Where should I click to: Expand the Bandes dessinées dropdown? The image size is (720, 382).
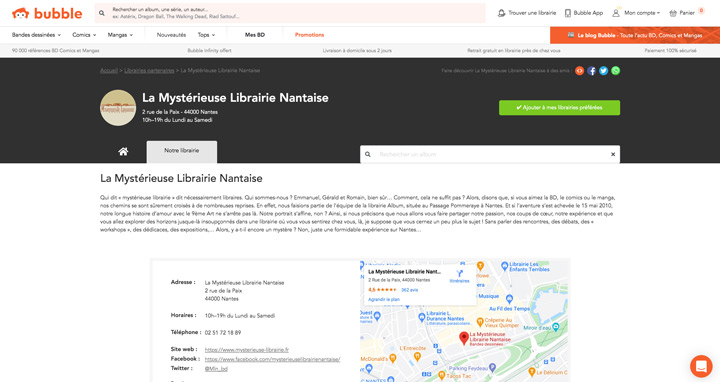tap(36, 35)
